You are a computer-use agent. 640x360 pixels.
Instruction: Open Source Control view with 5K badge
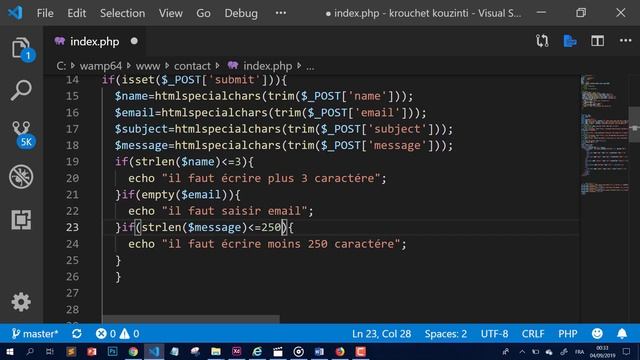coord(23,134)
